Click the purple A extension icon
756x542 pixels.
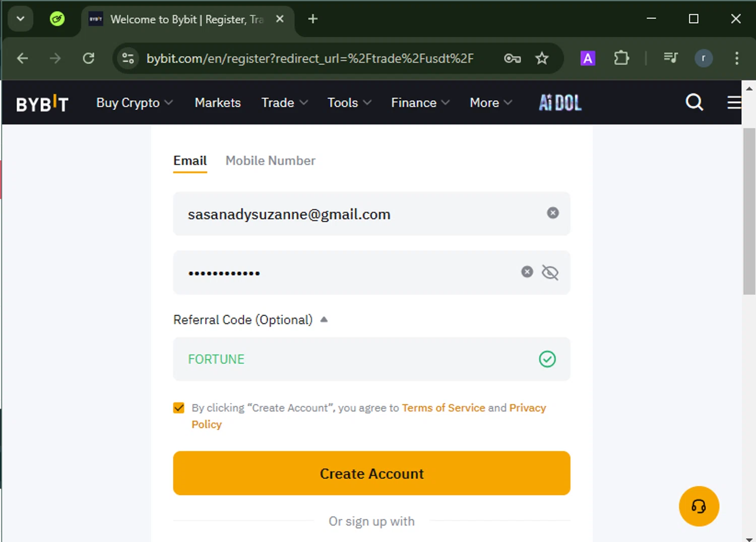[588, 58]
